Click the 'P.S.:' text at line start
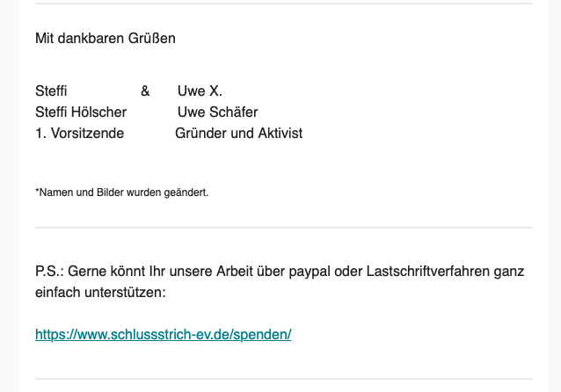561x392 pixels. (49, 271)
